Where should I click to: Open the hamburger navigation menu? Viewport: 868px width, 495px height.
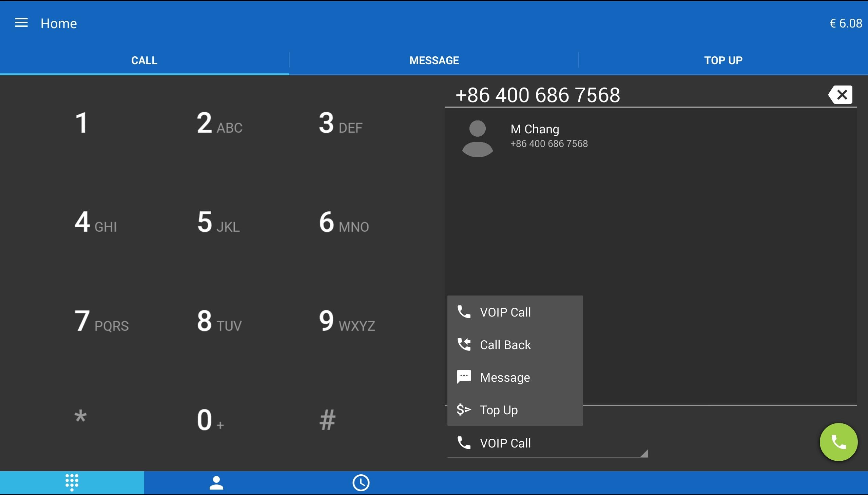tap(21, 23)
